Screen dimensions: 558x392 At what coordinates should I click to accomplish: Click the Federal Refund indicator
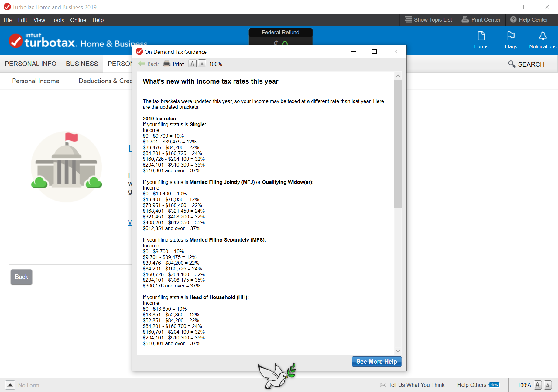tap(280, 36)
